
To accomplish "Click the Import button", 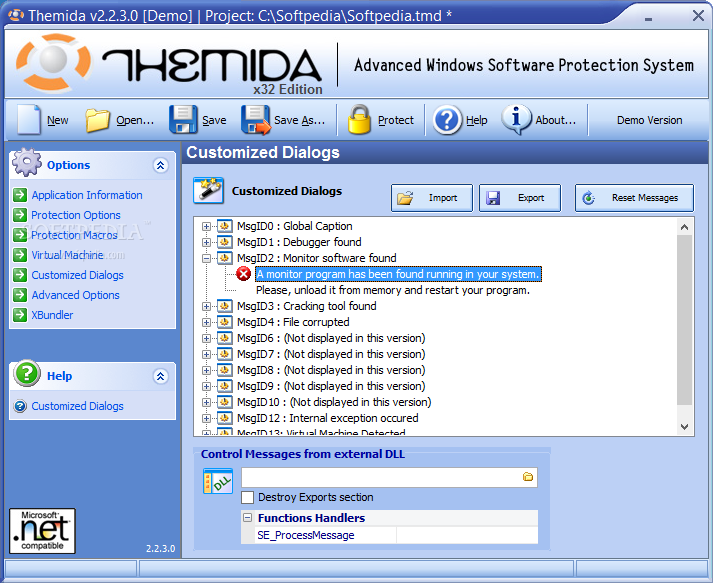I will click(432, 198).
